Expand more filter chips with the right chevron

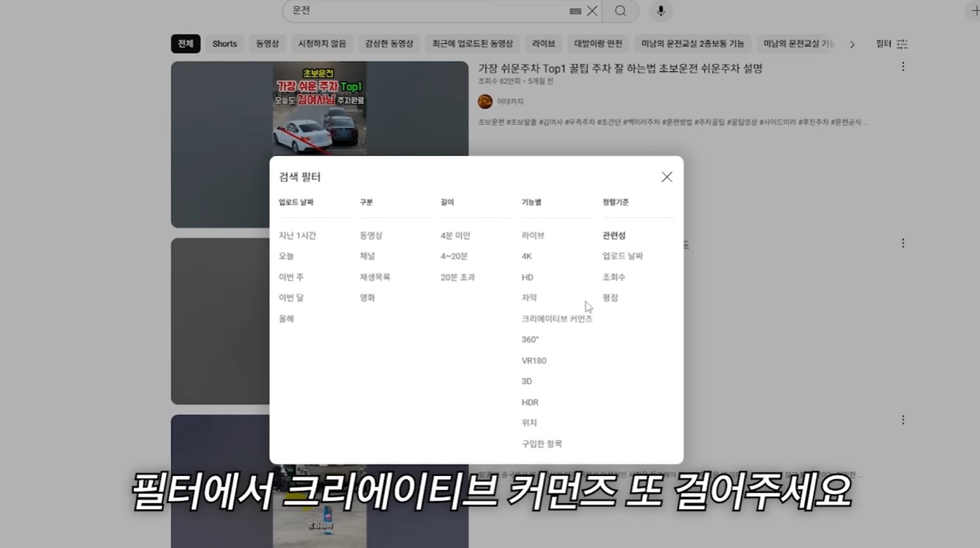coord(851,43)
